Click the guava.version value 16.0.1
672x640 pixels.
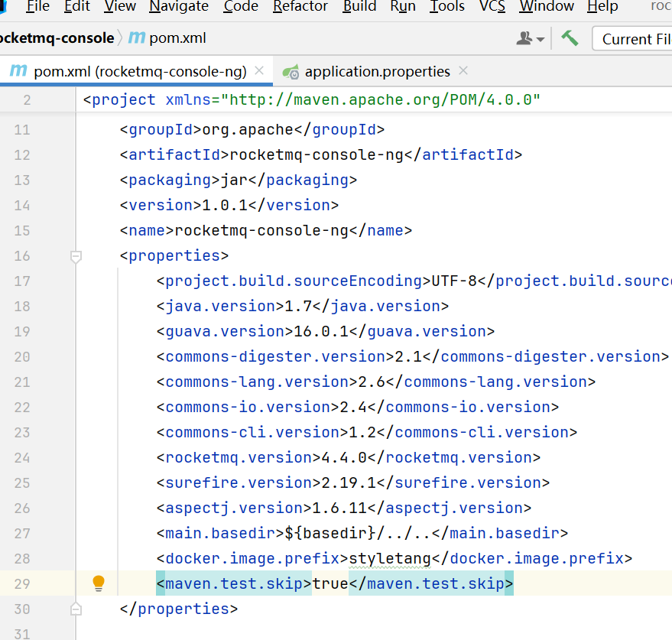point(321,331)
